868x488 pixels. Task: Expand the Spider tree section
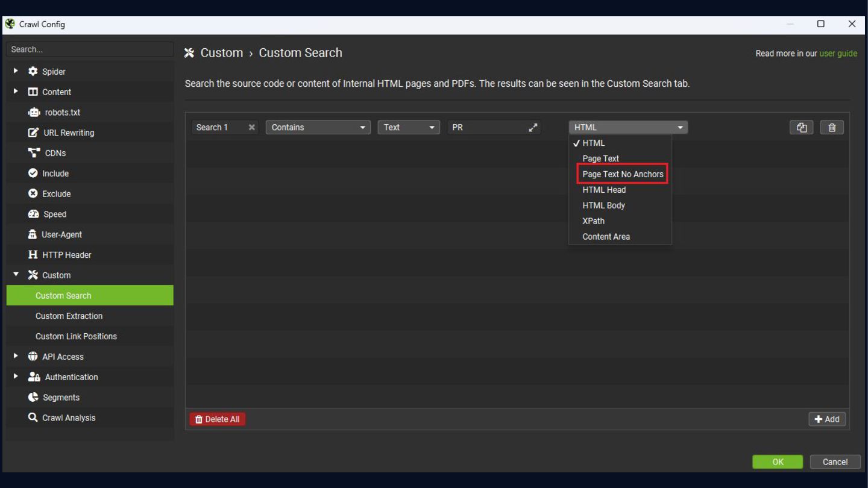[x=16, y=71]
